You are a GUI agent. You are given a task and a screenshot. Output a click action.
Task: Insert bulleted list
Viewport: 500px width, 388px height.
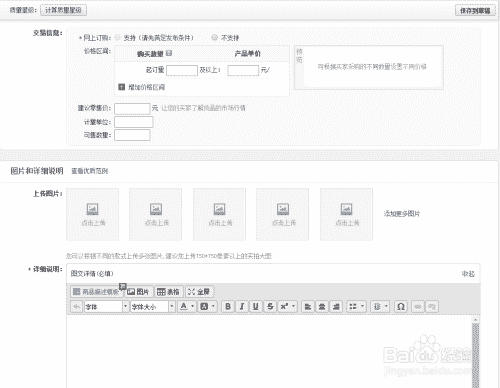pyautogui.click(x=353, y=306)
